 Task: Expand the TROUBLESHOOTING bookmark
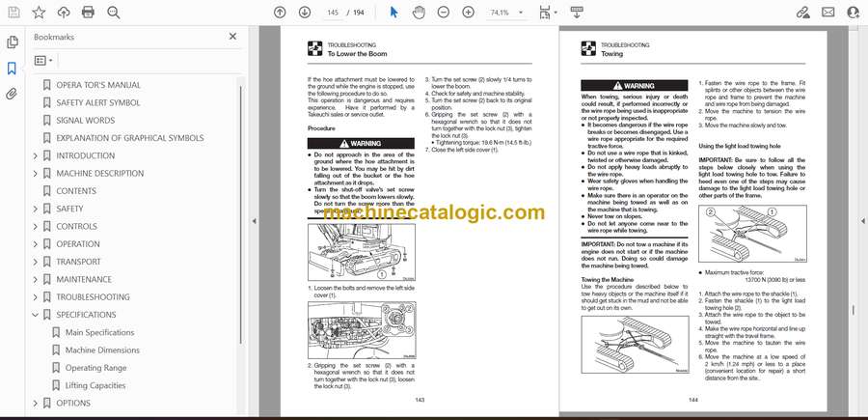click(x=36, y=297)
